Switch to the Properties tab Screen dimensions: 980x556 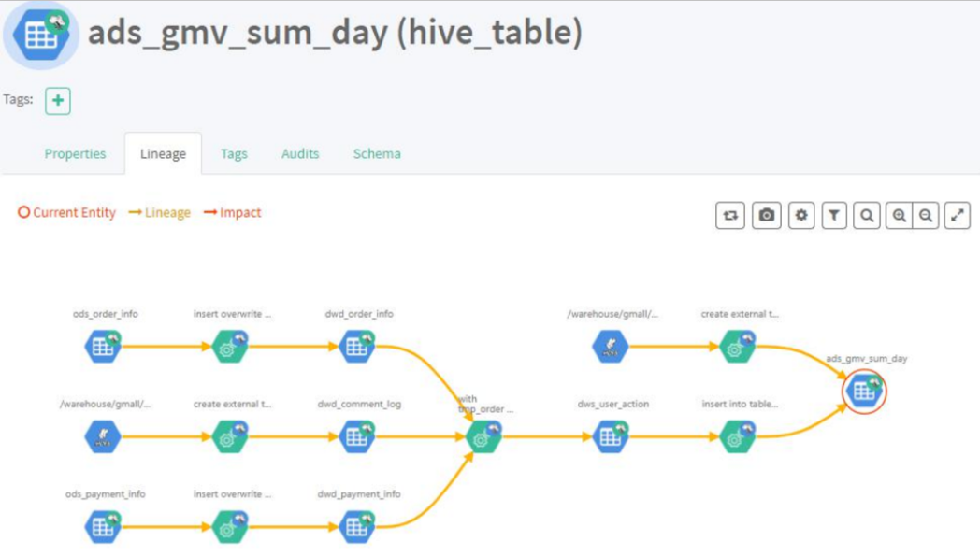75,153
